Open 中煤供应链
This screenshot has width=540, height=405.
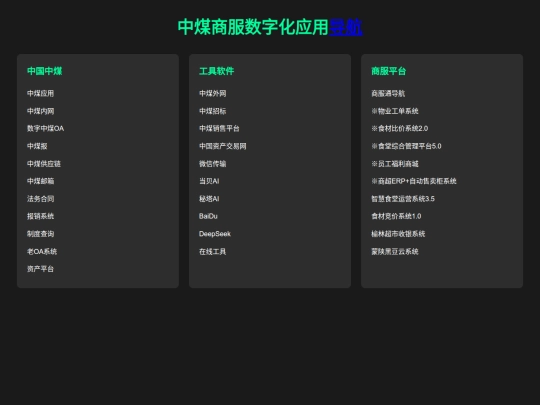44,164
